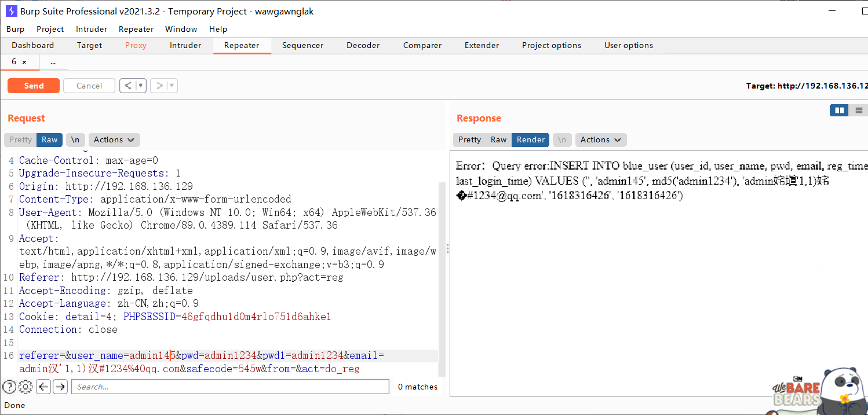Image resolution: width=868 pixels, height=415 pixels.
Task: Switch to the Sequencer tab
Action: (x=302, y=45)
